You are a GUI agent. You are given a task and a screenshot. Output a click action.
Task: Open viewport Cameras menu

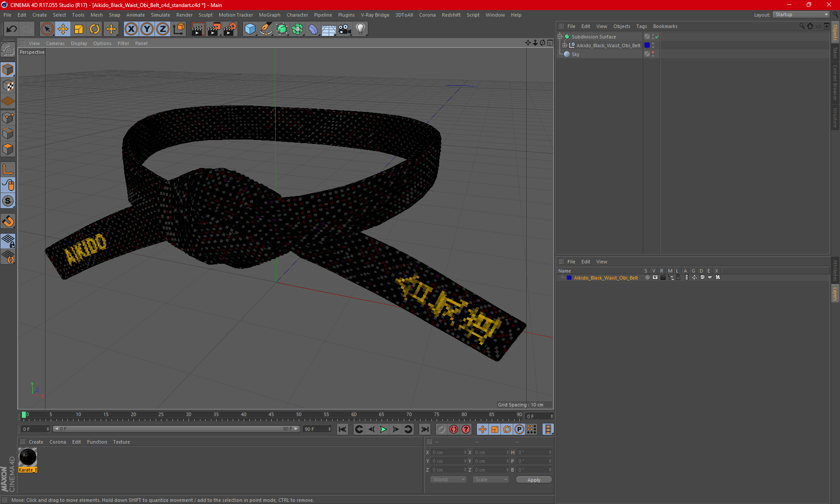pyautogui.click(x=55, y=43)
